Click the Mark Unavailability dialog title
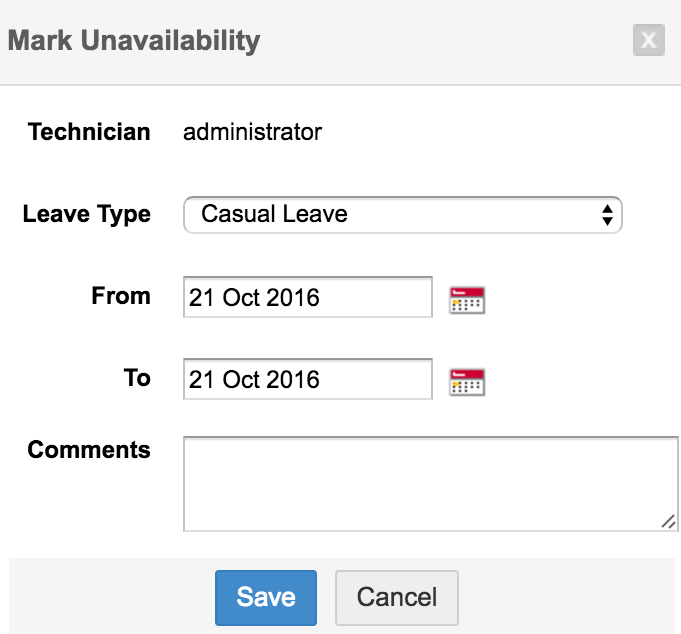 tap(134, 41)
